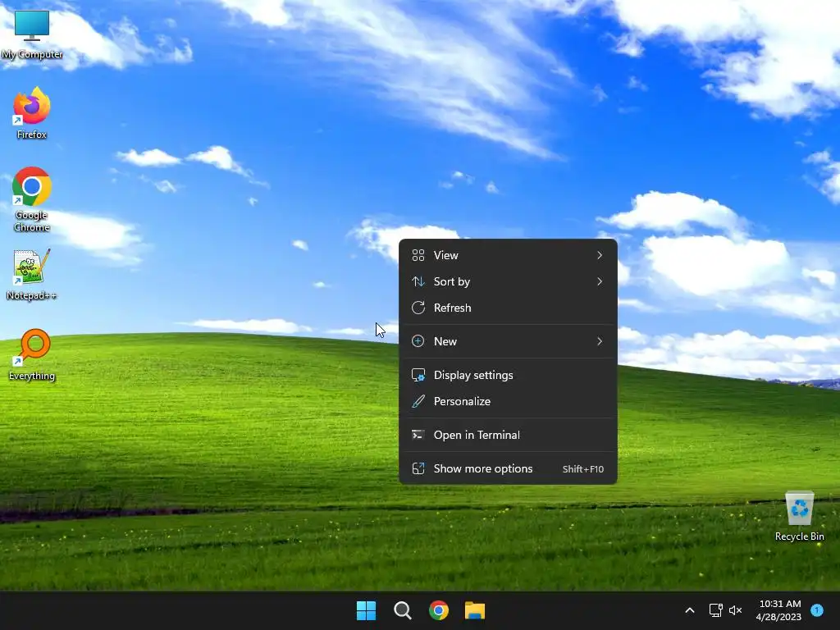Click the "Everything" icon label
Viewport: 840px width, 630px height.
pos(32,376)
